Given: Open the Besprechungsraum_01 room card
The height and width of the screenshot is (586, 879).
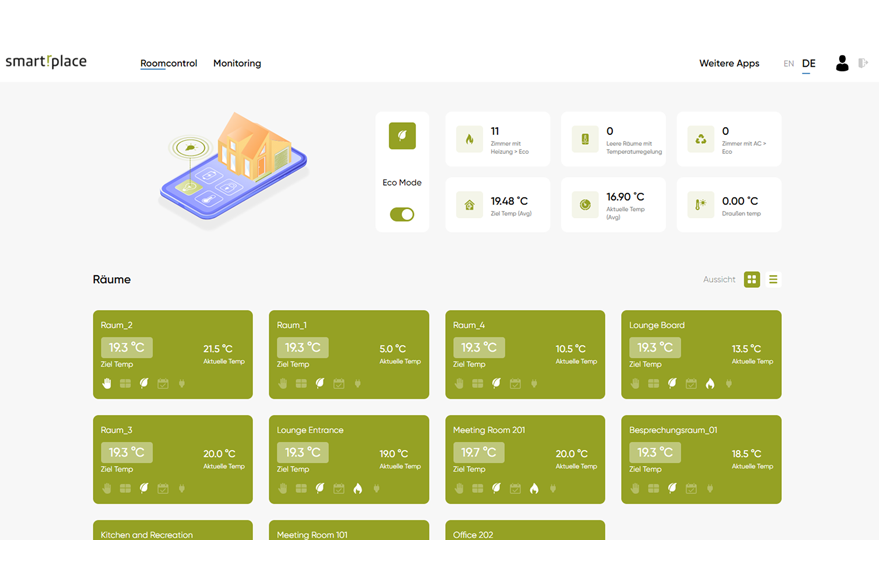Looking at the screenshot, I should tap(701, 459).
